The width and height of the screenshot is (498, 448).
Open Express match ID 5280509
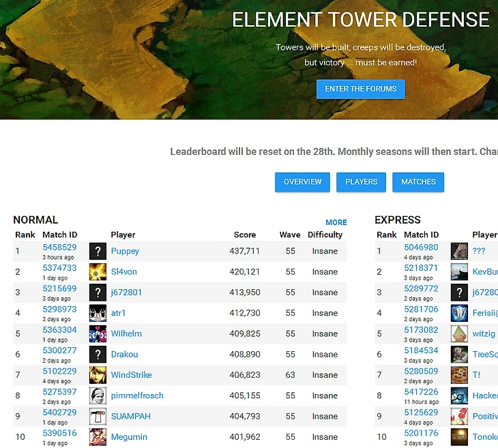click(x=421, y=371)
